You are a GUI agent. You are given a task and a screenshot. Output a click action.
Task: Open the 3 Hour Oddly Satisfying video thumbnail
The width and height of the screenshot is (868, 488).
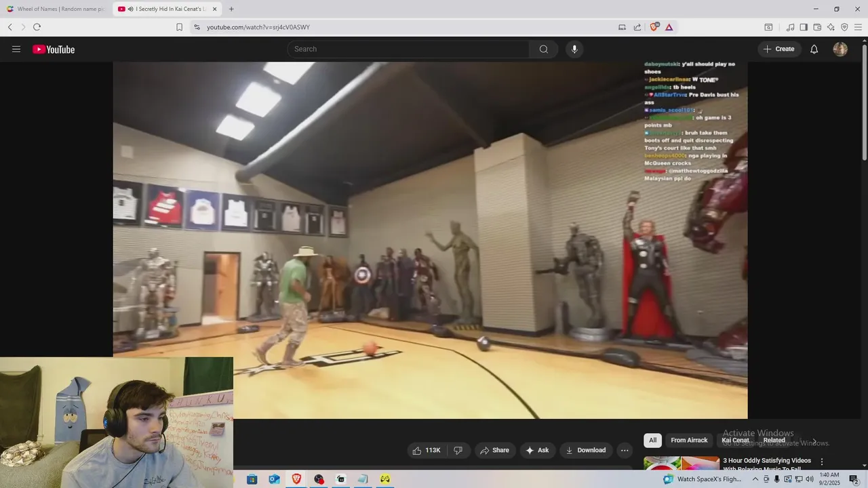point(682,464)
